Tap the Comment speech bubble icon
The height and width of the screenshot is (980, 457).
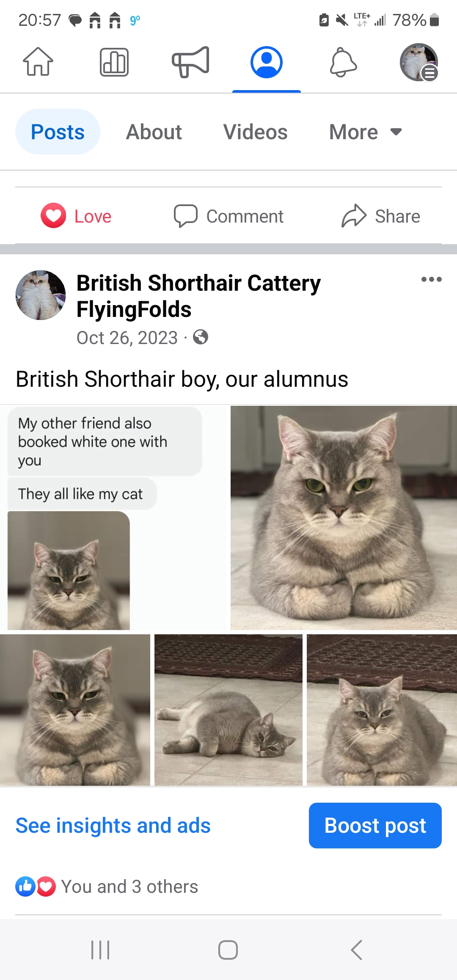[186, 216]
